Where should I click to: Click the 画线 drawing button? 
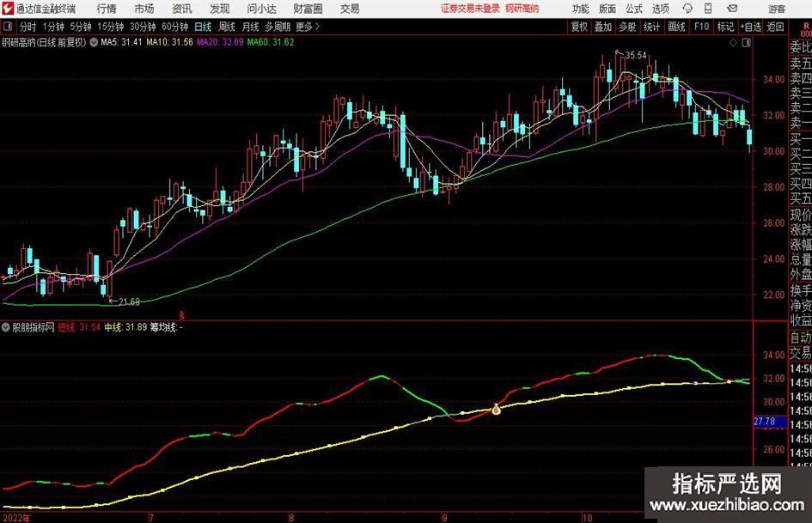(x=676, y=27)
